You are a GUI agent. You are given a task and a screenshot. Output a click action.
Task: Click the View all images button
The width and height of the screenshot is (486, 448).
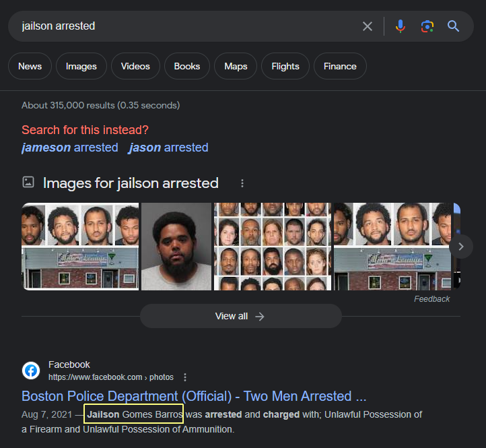coord(241,316)
